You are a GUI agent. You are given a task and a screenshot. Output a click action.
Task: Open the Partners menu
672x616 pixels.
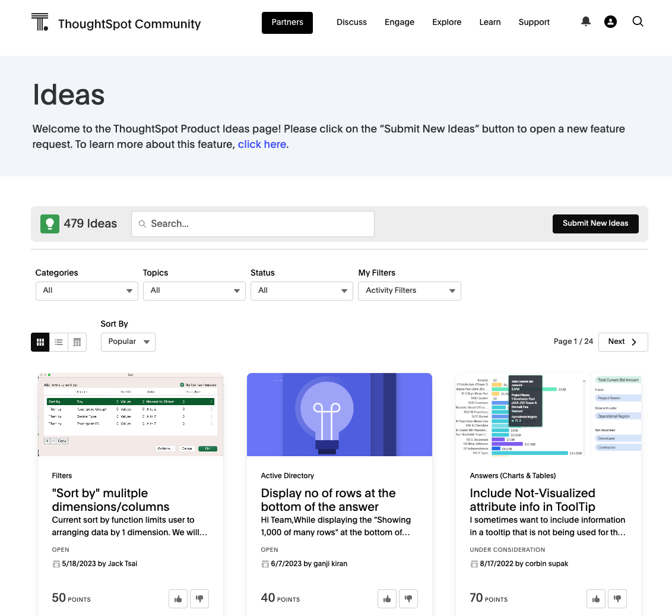287,23
